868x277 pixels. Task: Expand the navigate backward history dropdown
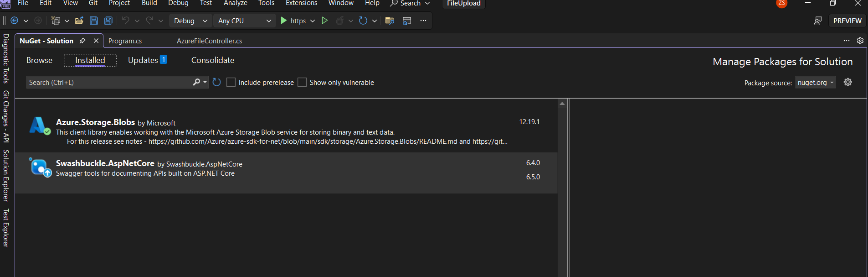pos(26,21)
